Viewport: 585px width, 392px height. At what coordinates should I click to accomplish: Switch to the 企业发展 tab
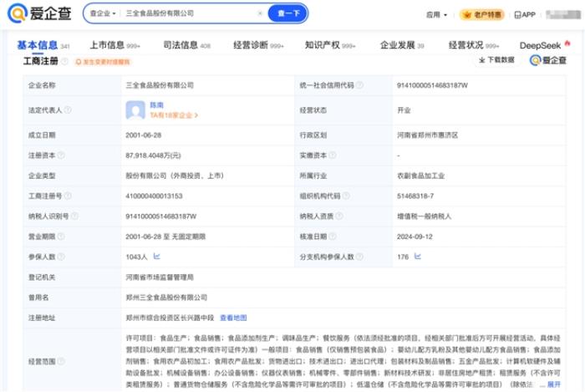[x=402, y=45]
